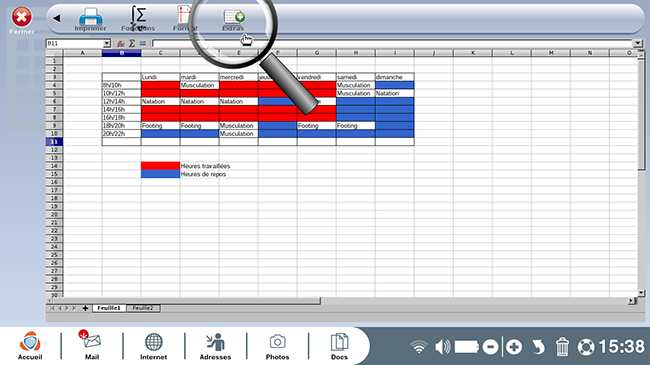Image resolution: width=650 pixels, height=365 pixels.
Task: Expand the Name Box cell reference dropdown
Action: point(107,43)
